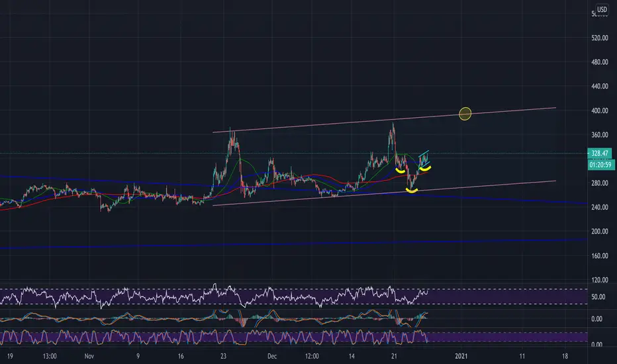Image resolution: width=617 pixels, height=364 pixels.
Task: Click the USD currency label
Action: click(x=602, y=9)
